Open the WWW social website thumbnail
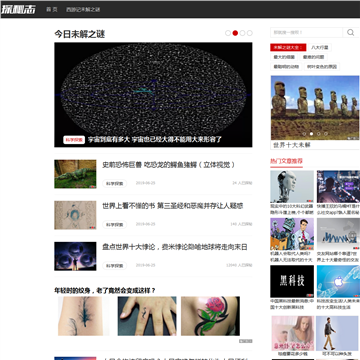The image size is (360, 360). click(338, 234)
